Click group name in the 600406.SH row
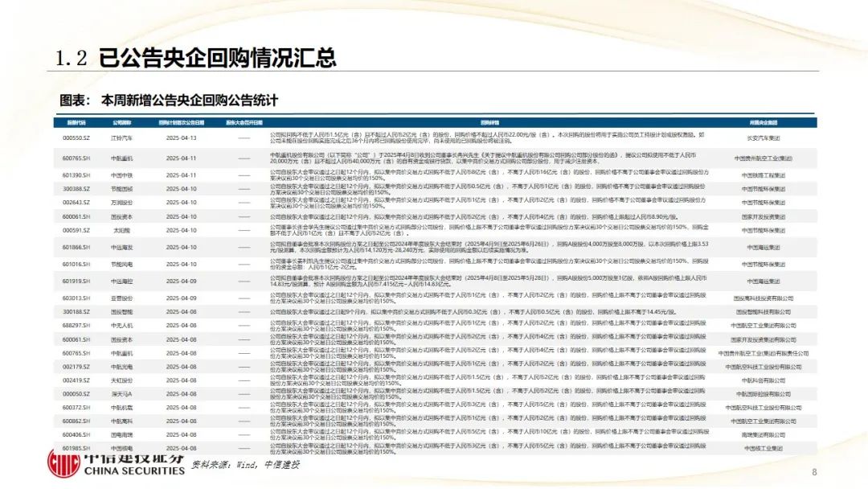This screenshot has height=489, width=868. coord(764,435)
